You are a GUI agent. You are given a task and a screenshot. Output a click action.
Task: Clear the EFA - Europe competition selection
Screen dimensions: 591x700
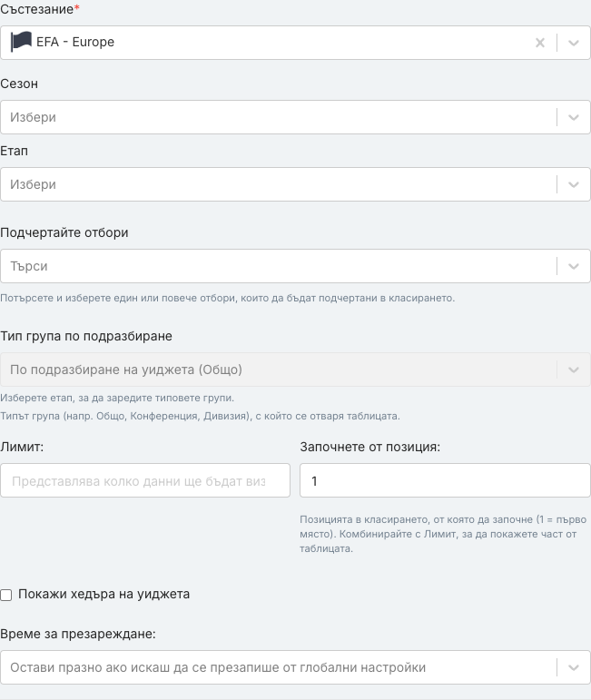click(x=539, y=43)
